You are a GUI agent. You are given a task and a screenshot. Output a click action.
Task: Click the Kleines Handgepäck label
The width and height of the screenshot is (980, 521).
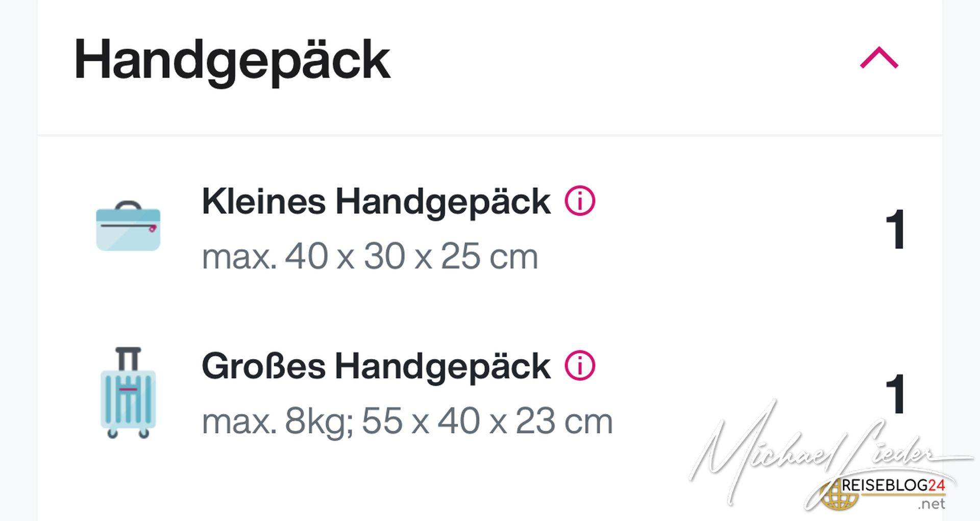(376, 202)
